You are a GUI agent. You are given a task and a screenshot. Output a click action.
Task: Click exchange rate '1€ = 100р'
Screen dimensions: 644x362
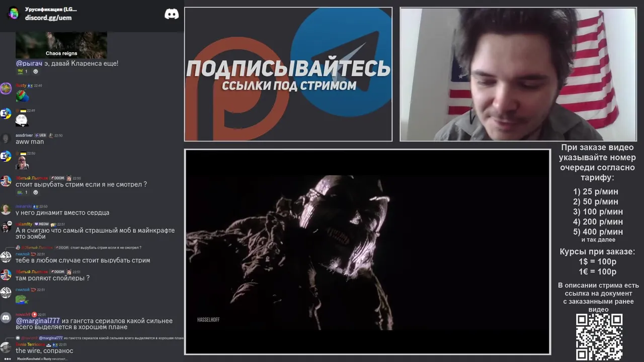[597, 272]
